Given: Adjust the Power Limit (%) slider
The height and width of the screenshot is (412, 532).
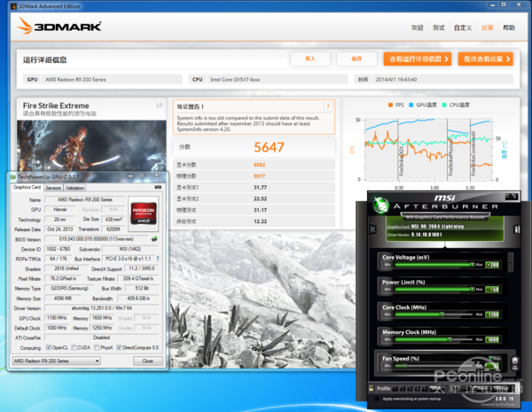Looking at the screenshot, I should tap(434, 289).
